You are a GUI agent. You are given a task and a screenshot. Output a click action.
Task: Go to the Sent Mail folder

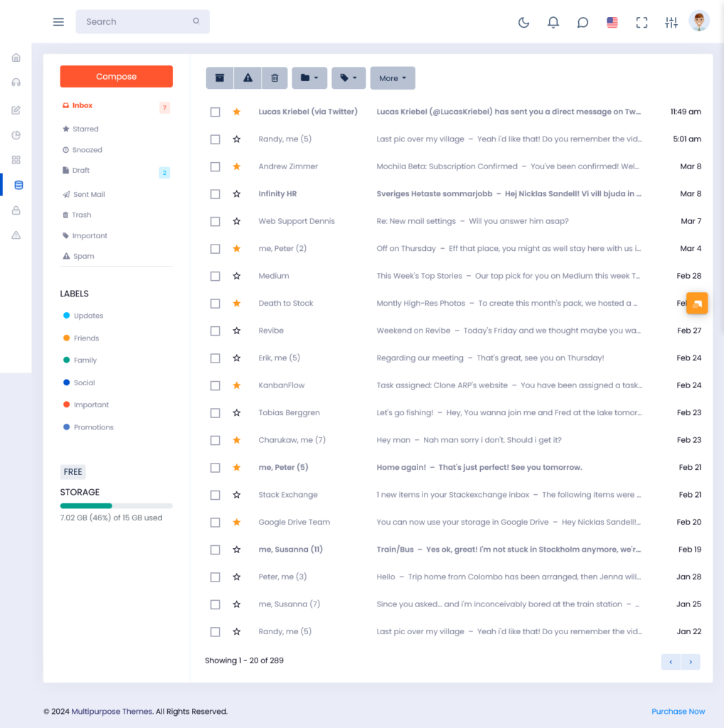point(89,193)
